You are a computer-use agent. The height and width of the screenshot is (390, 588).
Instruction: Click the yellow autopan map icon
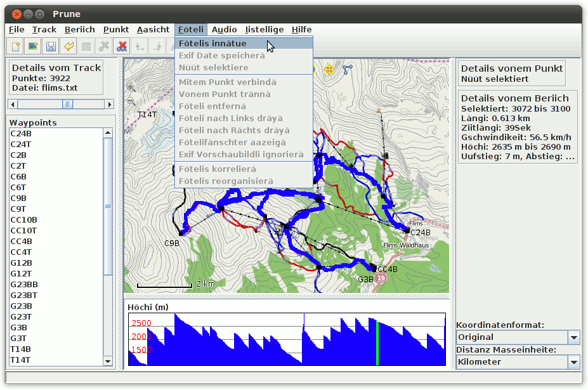pyautogui.click(x=329, y=69)
